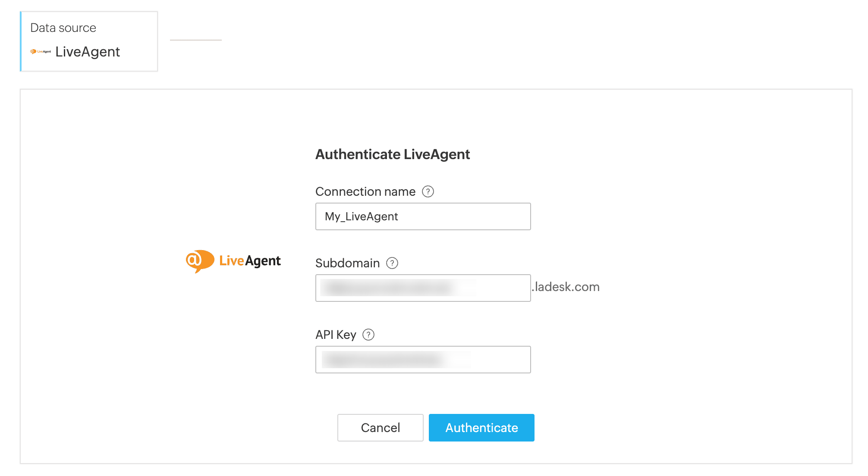868x476 pixels.
Task: Click the API Key question mark icon
Action: click(x=368, y=335)
